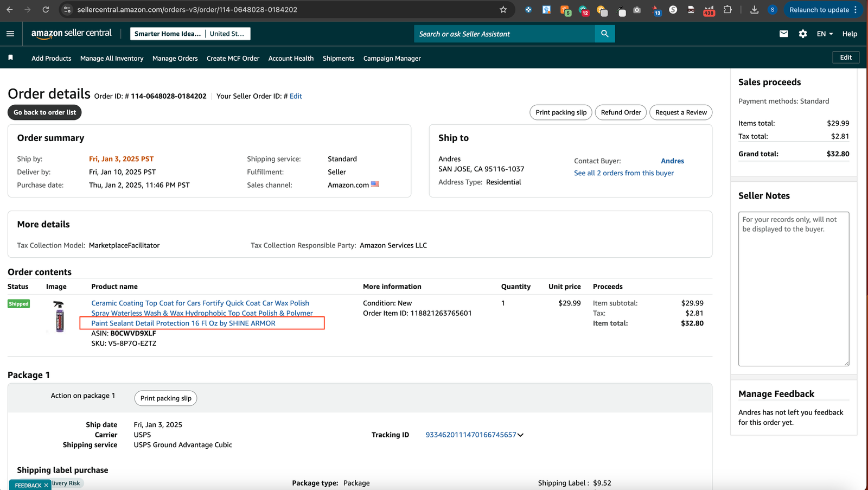Click the Edit favorites bar button

click(846, 58)
